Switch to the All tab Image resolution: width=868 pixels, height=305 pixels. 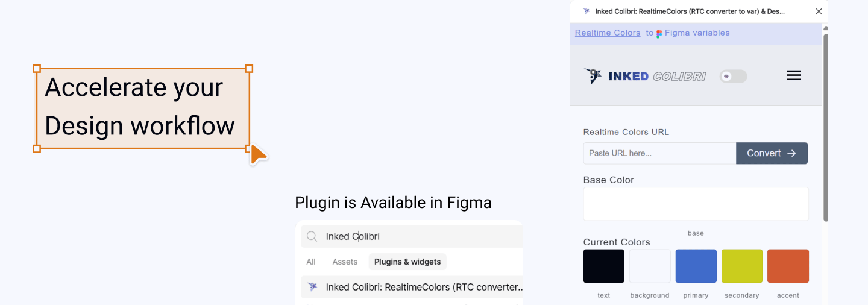click(x=311, y=262)
